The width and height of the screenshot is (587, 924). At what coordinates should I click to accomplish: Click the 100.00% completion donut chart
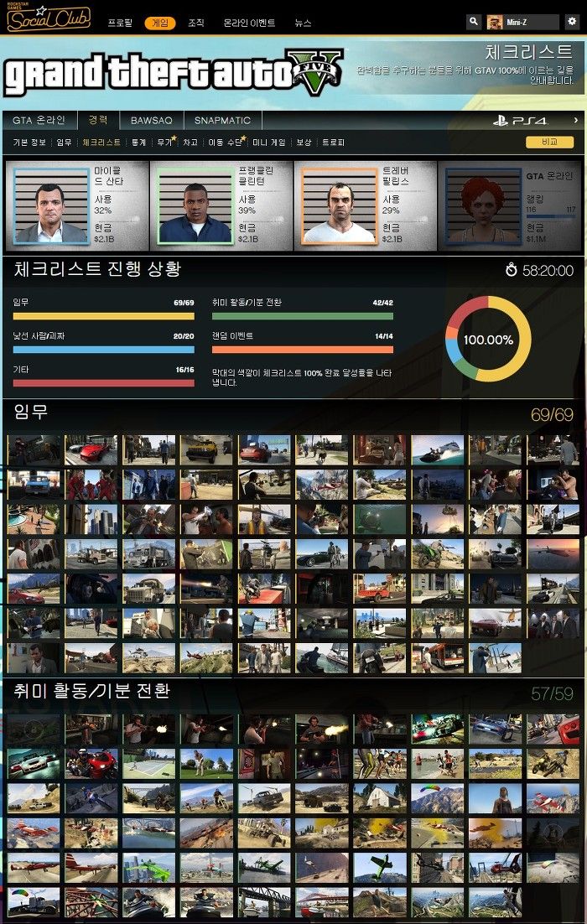(488, 339)
